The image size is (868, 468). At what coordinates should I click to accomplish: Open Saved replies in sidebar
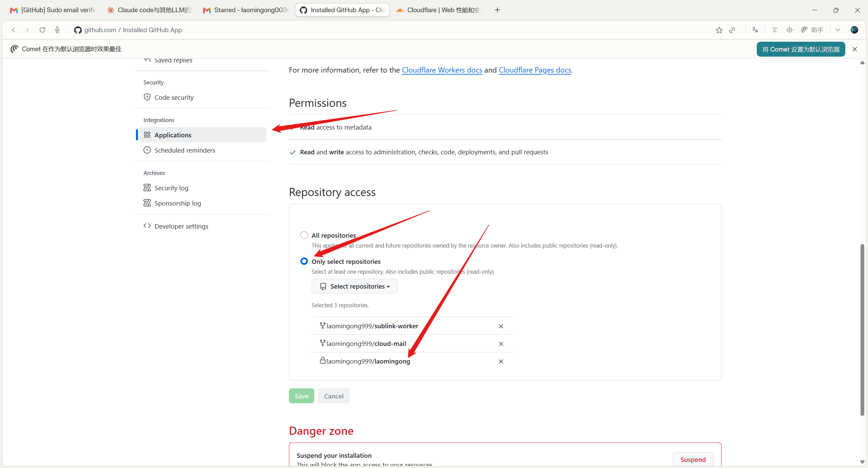[203, 60]
